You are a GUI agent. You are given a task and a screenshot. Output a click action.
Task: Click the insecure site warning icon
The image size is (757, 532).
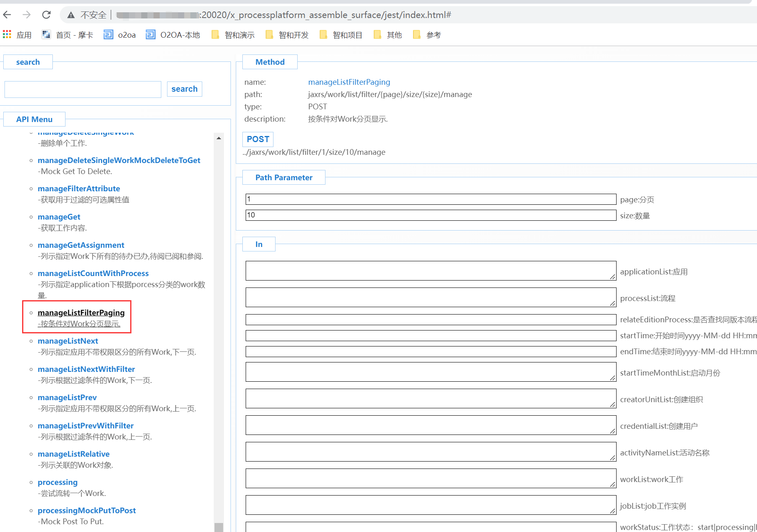click(x=71, y=15)
